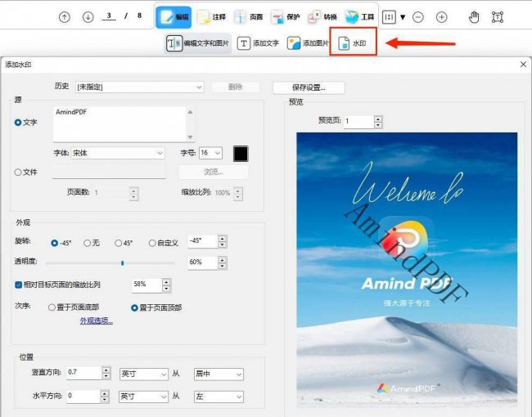Screen dimensions: 532x417
Task: Select 置于页面顶部 order radio
Action: [134, 307]
